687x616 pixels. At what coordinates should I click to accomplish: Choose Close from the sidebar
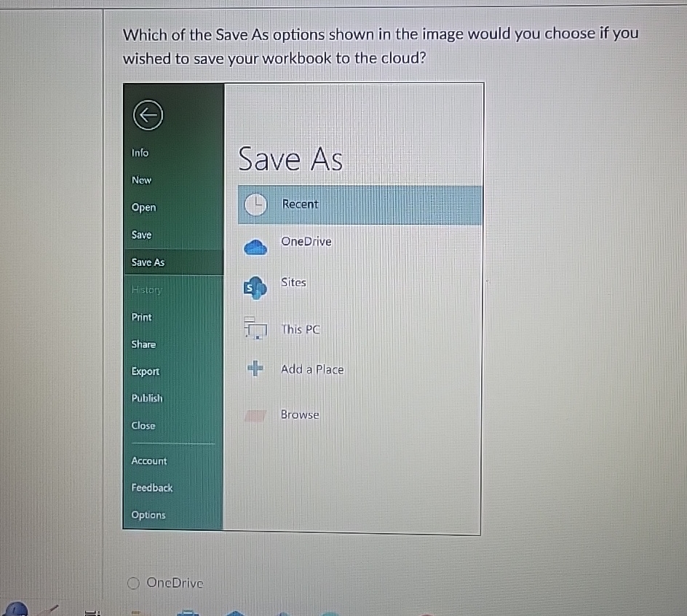coord(143,425)
